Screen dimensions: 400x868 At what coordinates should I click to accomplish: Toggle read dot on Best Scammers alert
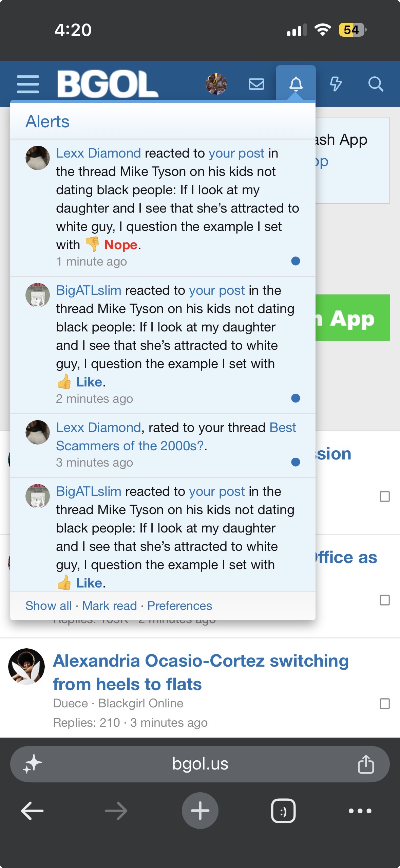click(x=296, y=462)
